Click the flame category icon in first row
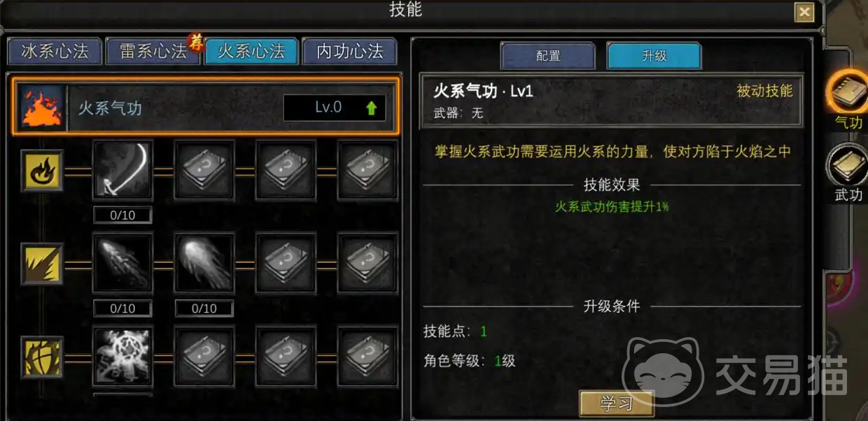868x421 pixels. 42,170
